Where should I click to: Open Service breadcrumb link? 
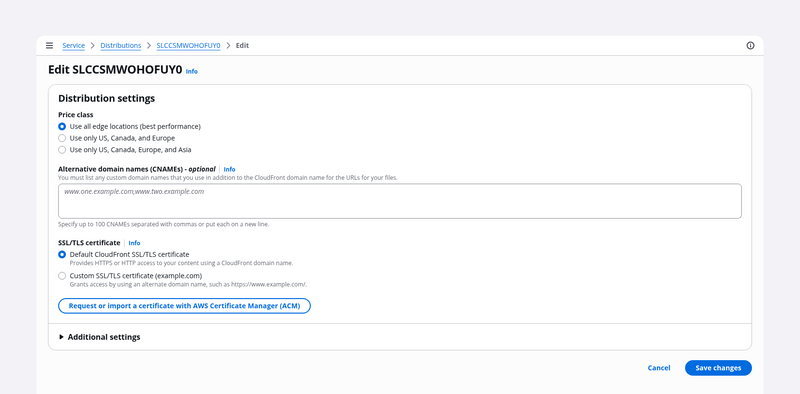click(73, 45)
